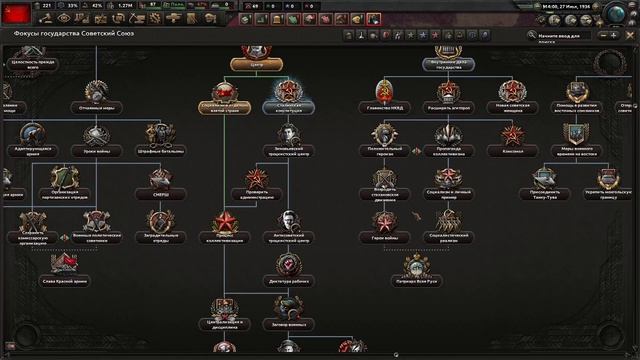Viewport: 640px width, 360px height.
Task: Open the Decisions gavel icon
Action: point(46,18)
